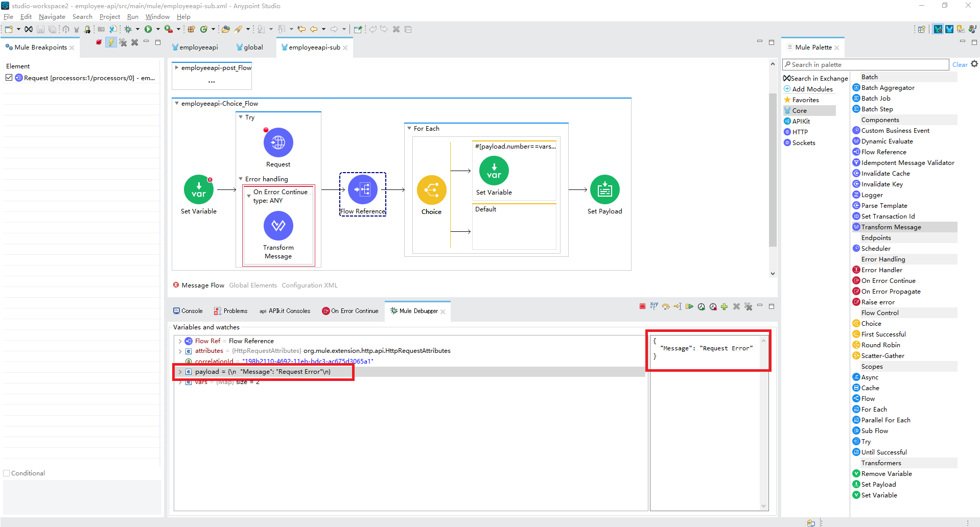This screenshot has width=980, height=527.
Task: Resume execution in Mule Debugger
Action: (689, 306)
